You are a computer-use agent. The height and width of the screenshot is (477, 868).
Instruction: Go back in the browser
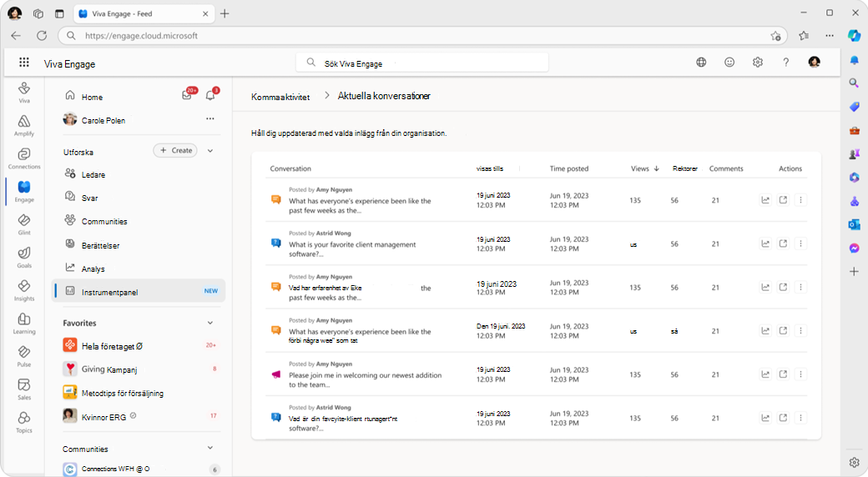[x=16, y=35]
